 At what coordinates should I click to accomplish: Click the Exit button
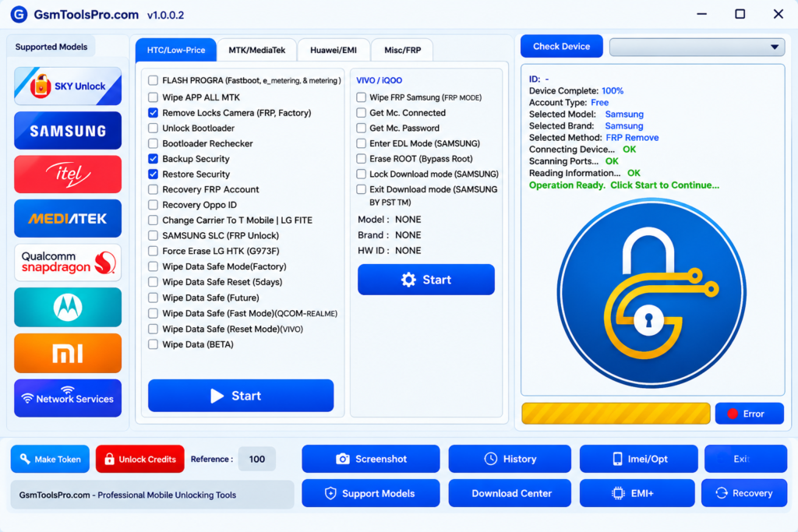[746, 459]
